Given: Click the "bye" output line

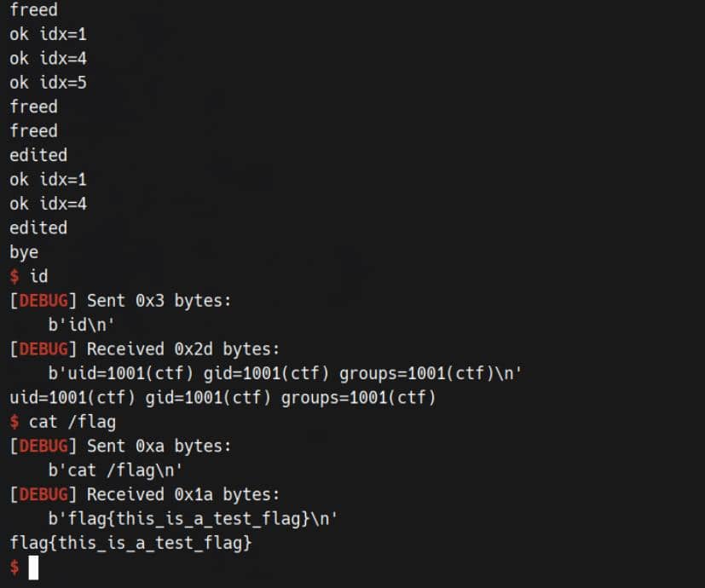Looking at the screenshot, I should 24,252.
